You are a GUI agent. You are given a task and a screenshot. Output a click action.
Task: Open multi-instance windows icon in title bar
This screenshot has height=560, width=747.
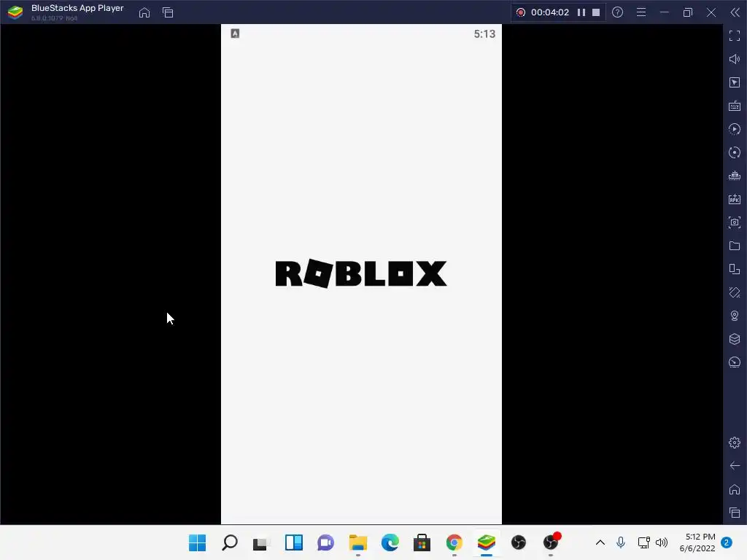(168, 12)
